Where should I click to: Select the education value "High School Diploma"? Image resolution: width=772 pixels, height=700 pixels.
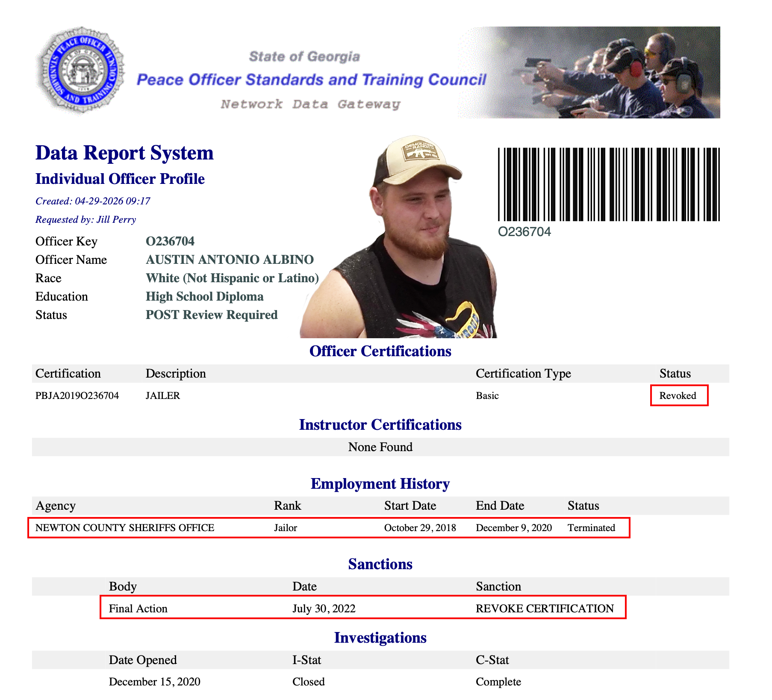point(205,296)
